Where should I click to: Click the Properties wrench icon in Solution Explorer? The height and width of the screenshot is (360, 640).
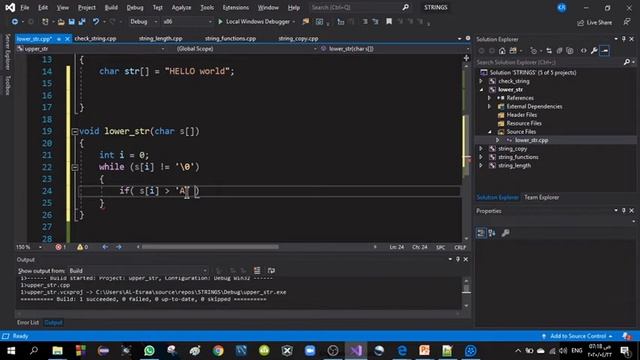pyautogui.click(x=594, y=51)
